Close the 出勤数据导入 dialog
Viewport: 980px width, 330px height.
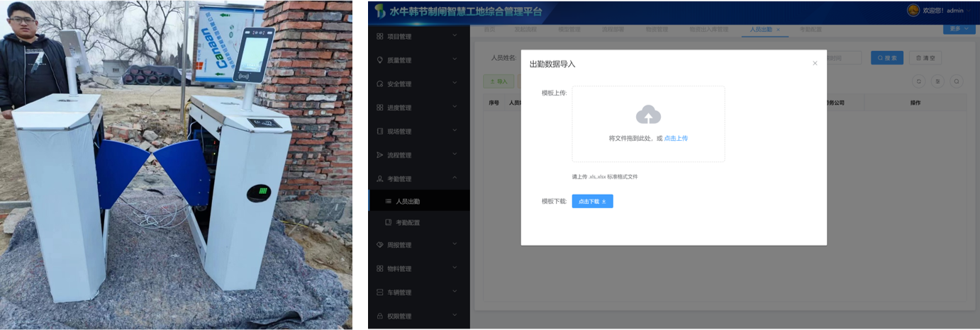tap(815, 64)
